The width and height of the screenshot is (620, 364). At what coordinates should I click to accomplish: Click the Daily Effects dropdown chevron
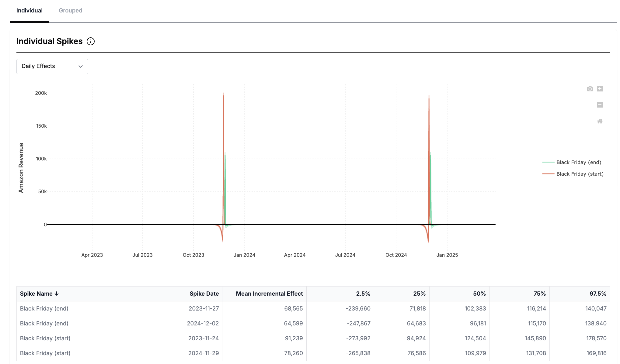pos(81,67)
